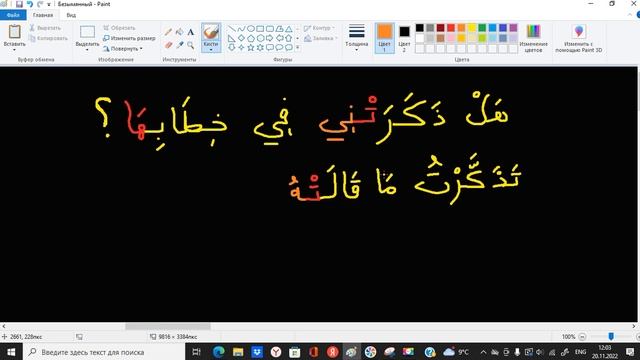Screen dimensions: 640x360
Task: Choose the straight Line shape
Action: click(x=231, y=29)
